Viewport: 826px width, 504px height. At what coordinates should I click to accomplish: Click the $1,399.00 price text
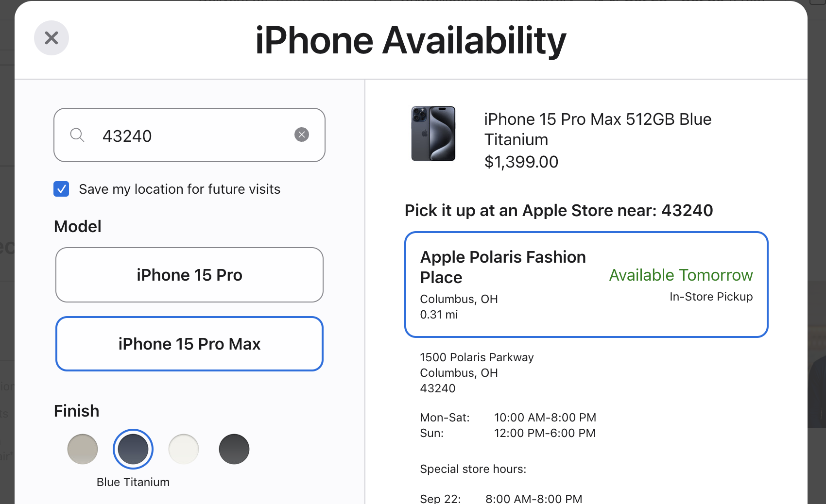pyautogui.click(x=521, y=162)
